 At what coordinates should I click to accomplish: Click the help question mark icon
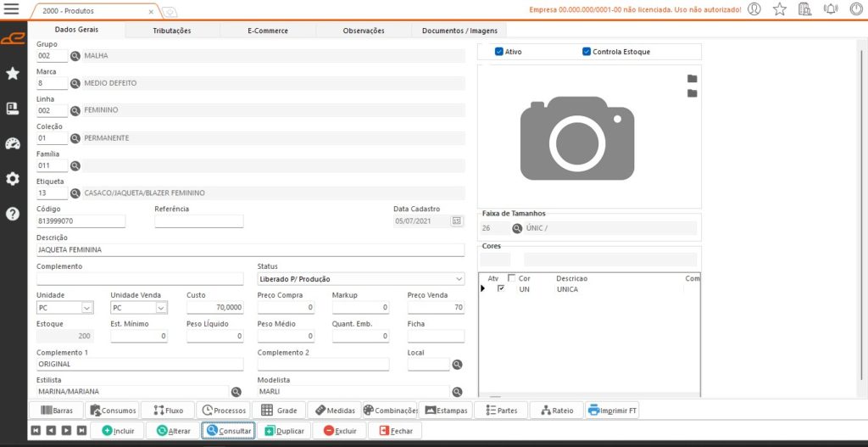(x=13, y=214)
